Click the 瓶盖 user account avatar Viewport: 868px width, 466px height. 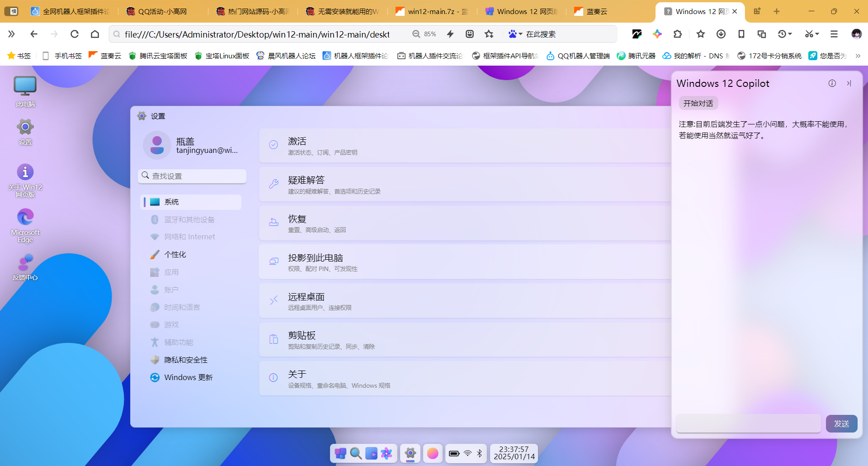pyautogui.click(x=157, y=145)
